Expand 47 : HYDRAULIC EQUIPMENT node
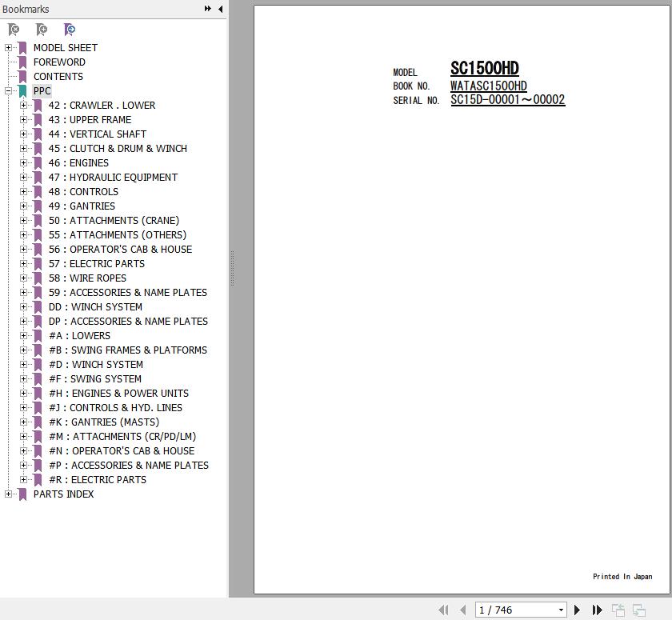 tap(23, 178)
